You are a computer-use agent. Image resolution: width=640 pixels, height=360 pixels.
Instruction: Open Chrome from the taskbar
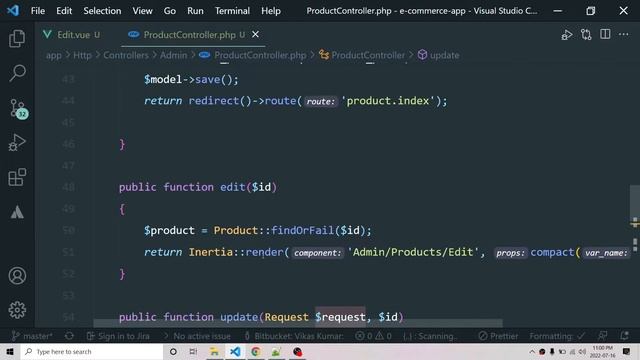click(x=256, y=351)
